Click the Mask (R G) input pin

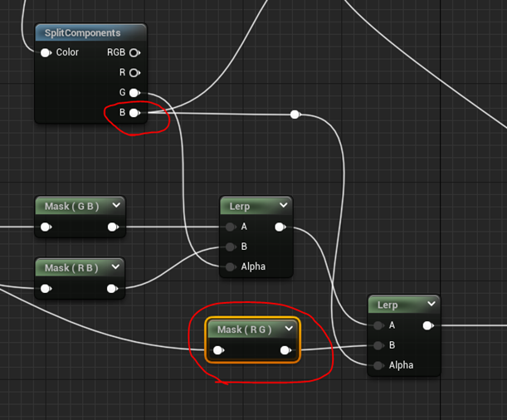point(218,350)
